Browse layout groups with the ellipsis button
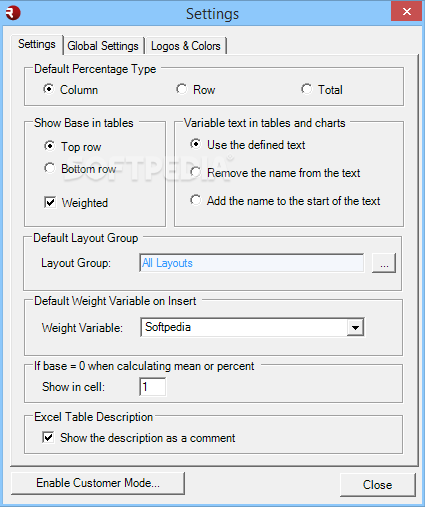Screen dimensions: 425x507 click(384, 263)
